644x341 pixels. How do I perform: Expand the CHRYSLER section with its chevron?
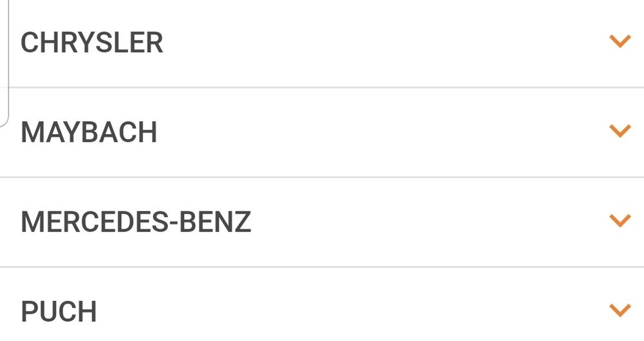coord(620,42)
